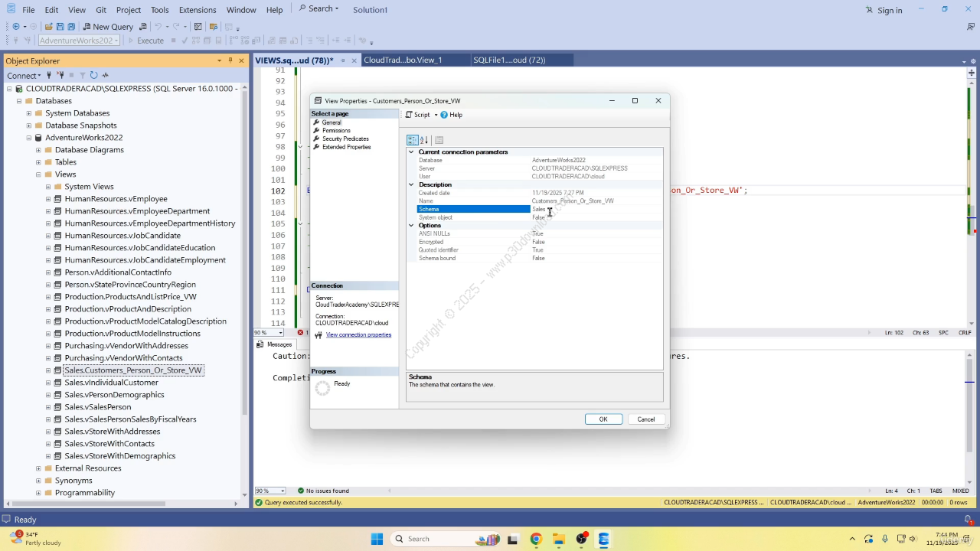Select Sales.vIndividualCustomer view in tree
980x551 pixels.
(111, 383)
